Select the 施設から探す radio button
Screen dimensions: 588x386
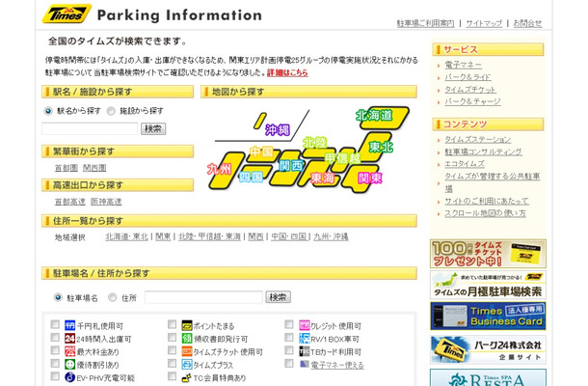111,111
